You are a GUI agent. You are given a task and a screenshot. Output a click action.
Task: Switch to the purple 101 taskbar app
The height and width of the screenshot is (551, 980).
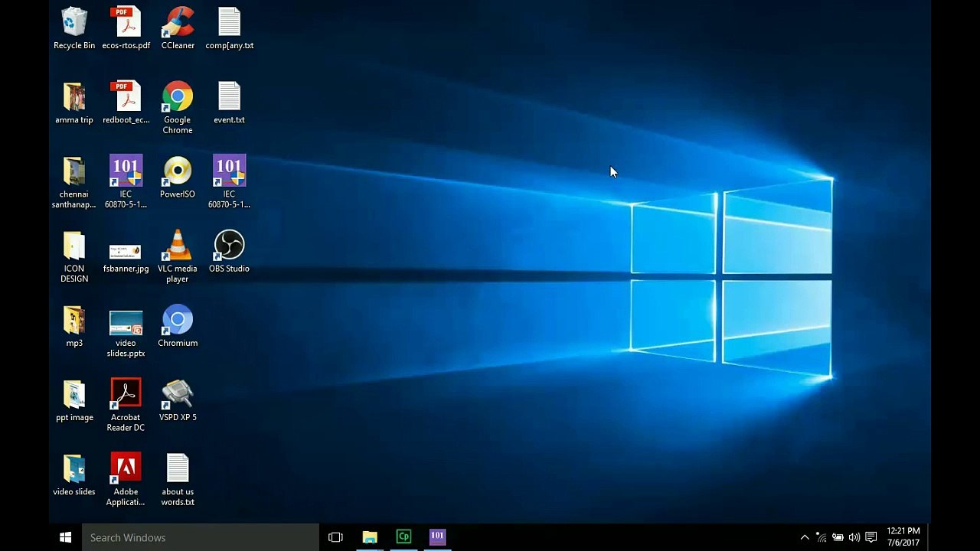(x=437, y=537)
